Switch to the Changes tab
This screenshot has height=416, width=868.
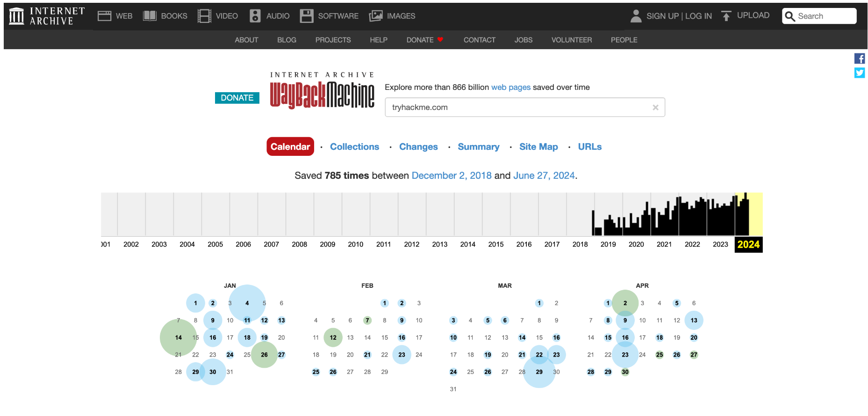[x=418, y=146]
